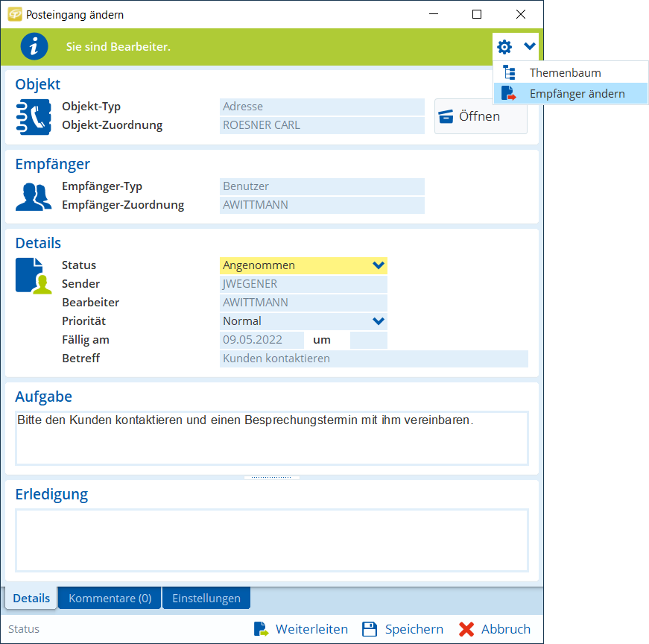Image resolution: width=649 pixels, height=644 pixels.
Task: Minimize the Posteingang ändern window
Action: [434, 14]
